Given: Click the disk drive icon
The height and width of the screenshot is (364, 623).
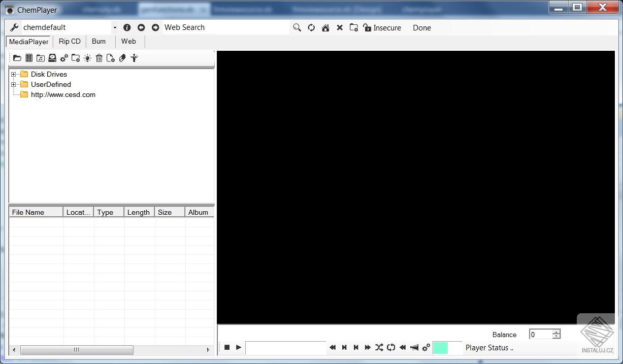Looking at the screenshot, I should coord(52,58).
